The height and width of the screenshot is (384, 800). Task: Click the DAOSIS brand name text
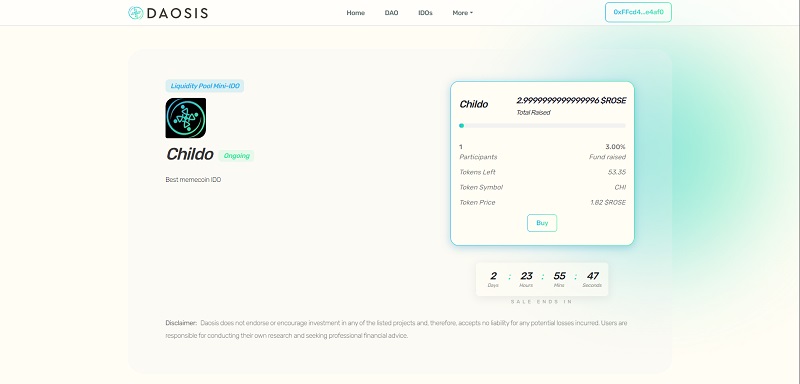coord(177,13)
